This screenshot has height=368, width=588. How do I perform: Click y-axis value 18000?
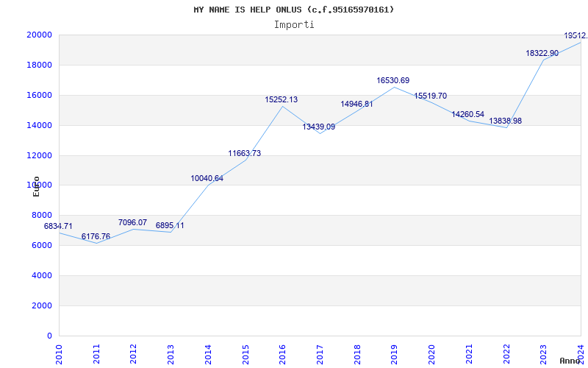click(x=40, y=65)
